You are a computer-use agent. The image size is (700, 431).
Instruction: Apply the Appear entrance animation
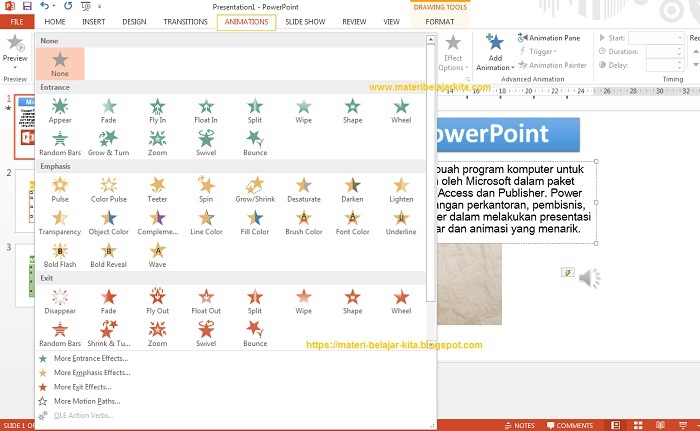tap(60, 111)
